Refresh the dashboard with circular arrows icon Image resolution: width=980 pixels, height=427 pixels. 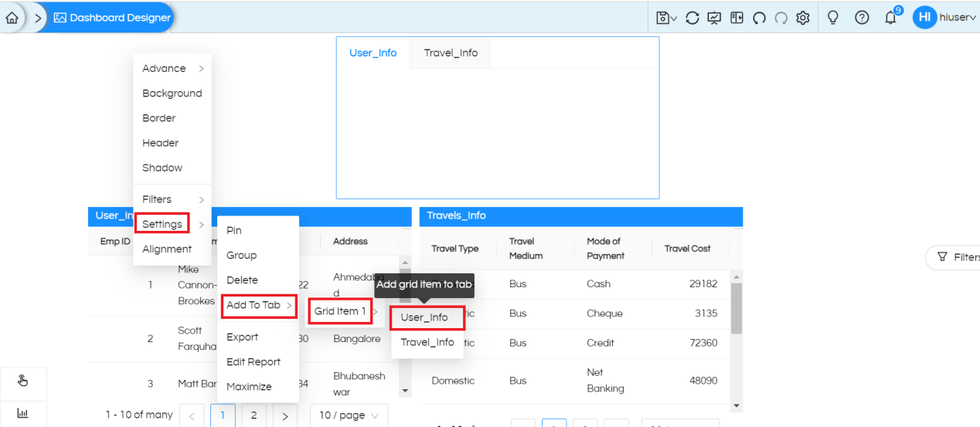click(692, 18)
